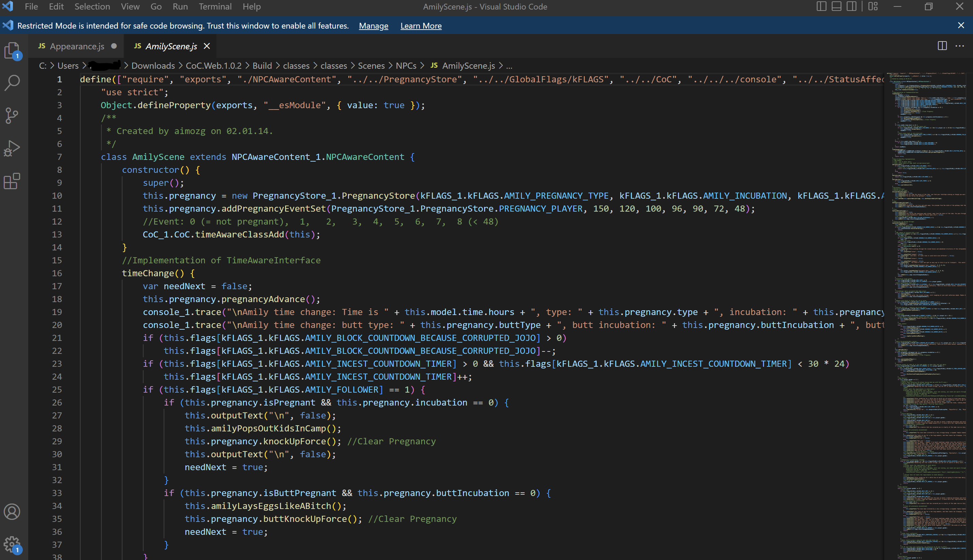This screenshot has height=560, width=973.
Task: Open the Extensions view icon
Action: click(x=12, y=181)
